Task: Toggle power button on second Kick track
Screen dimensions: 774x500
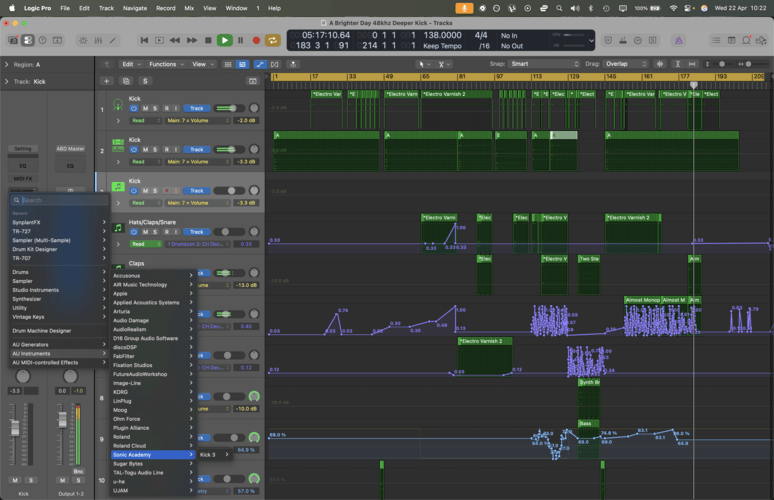Action: point(133,149)
